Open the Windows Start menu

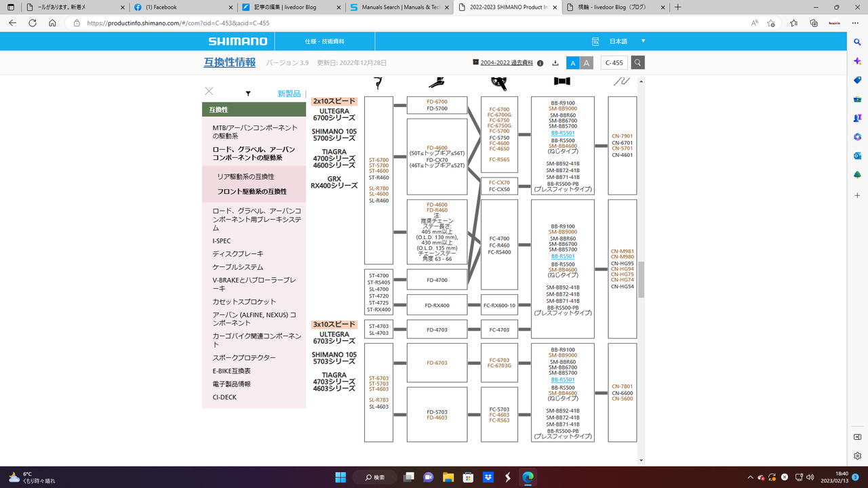[340, 477]
